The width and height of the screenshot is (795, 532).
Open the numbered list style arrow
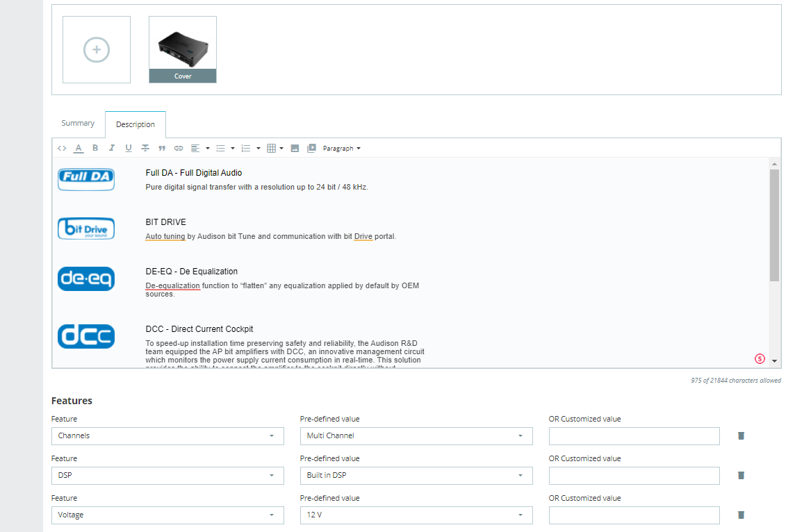click(x=259, y=149)
